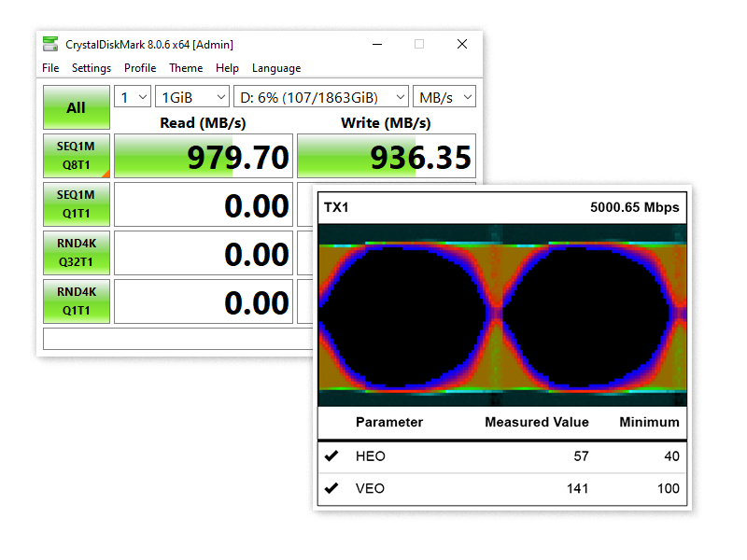This screenshot has width=747, height=560.
Task: Run all benchmarks with the All button
Action: point(77,108)
